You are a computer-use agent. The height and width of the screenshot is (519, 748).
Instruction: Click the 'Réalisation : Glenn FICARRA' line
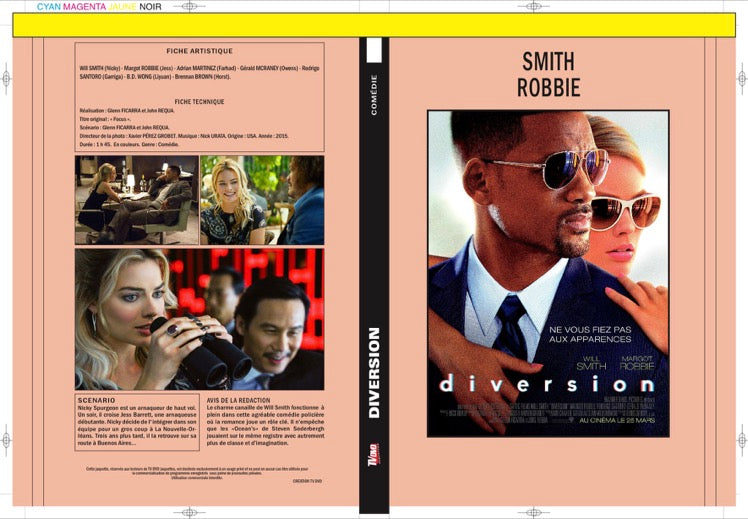[127, 111]
